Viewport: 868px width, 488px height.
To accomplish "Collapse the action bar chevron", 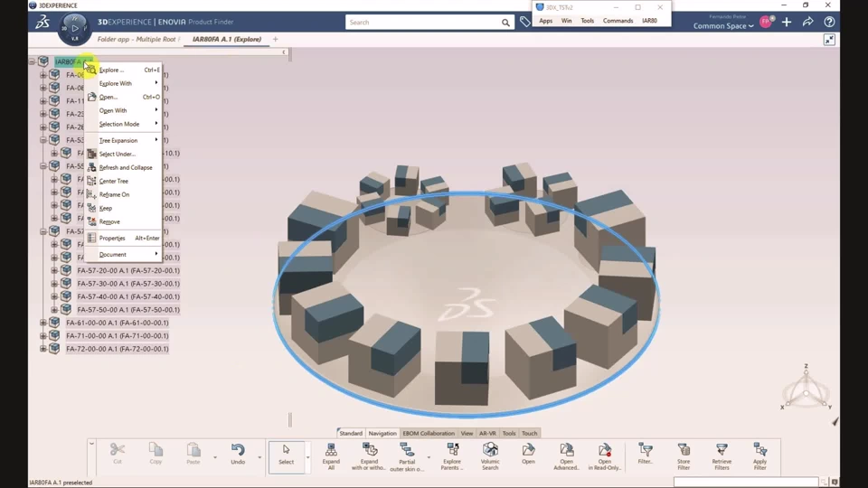I will click(x=91, y=444).
